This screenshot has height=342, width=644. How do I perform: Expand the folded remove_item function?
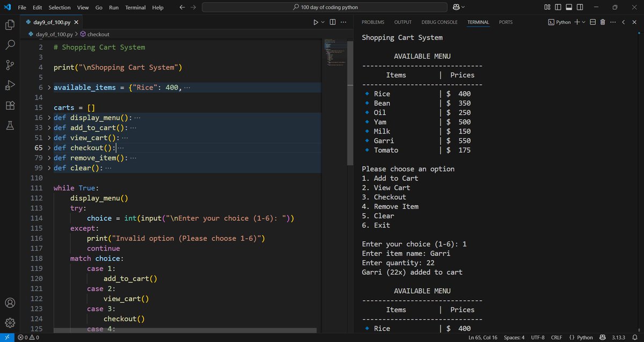49,158
